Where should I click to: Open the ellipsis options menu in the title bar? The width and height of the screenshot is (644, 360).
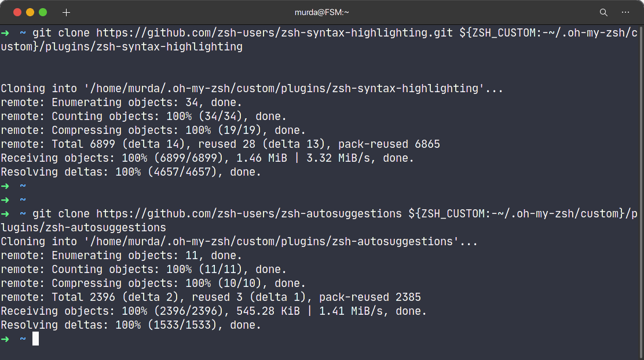tap(625, 12)
